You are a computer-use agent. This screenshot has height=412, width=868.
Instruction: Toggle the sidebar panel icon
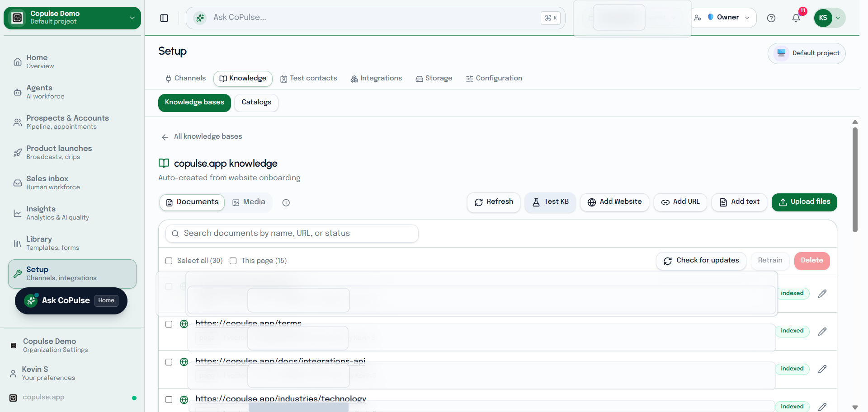click(x=164, y=18)
